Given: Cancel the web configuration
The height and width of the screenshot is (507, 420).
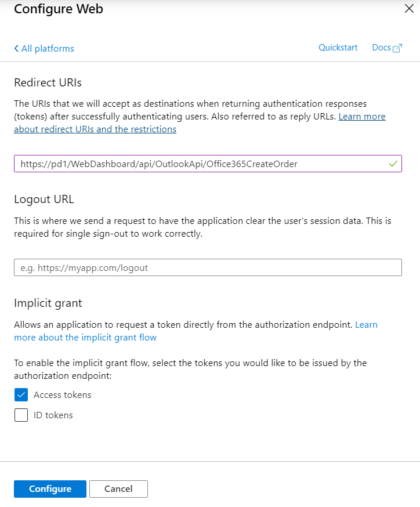Looking at the screenshot, I should [x=118, y=488].
